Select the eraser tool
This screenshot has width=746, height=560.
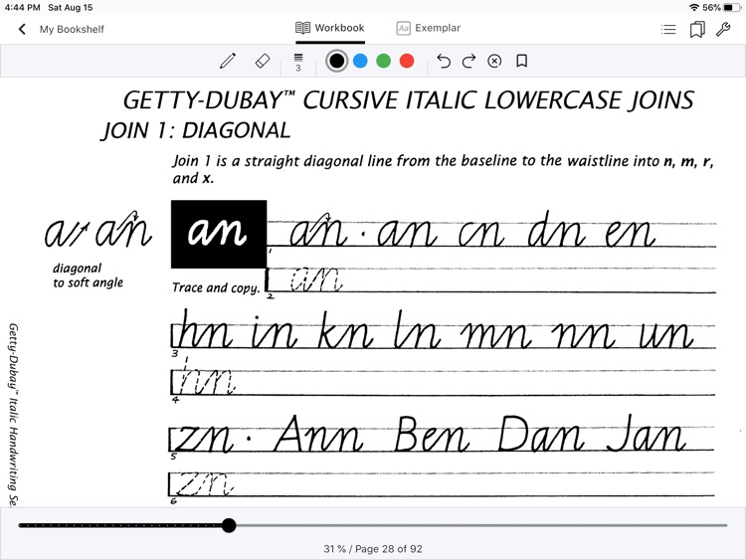[x=263, y=61]
